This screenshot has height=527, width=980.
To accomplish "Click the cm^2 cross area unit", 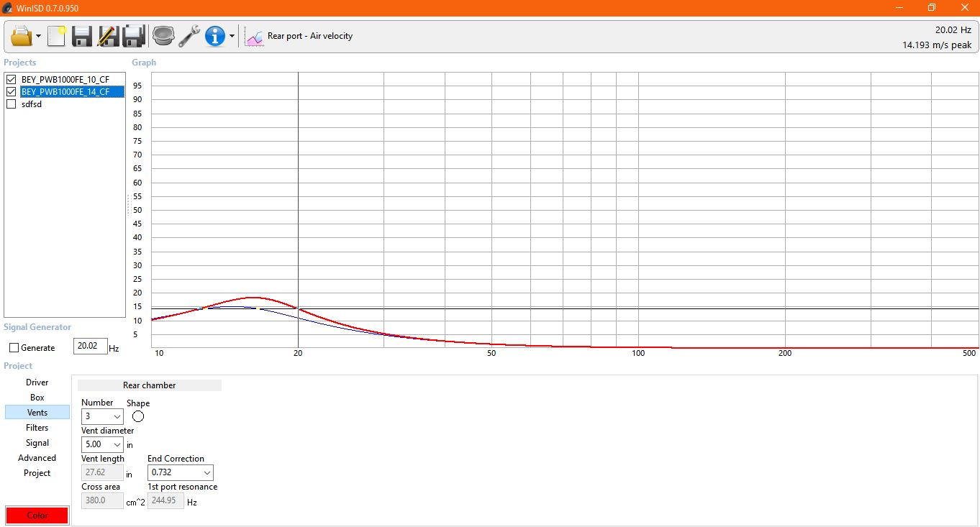I will click(135, 502).
